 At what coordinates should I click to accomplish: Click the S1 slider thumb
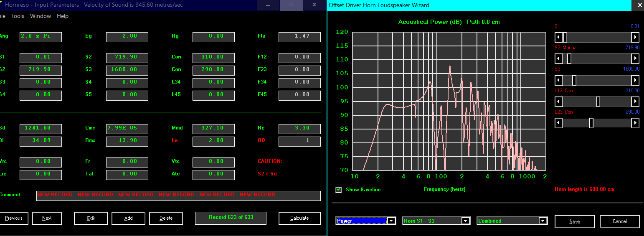coord(565,37)
